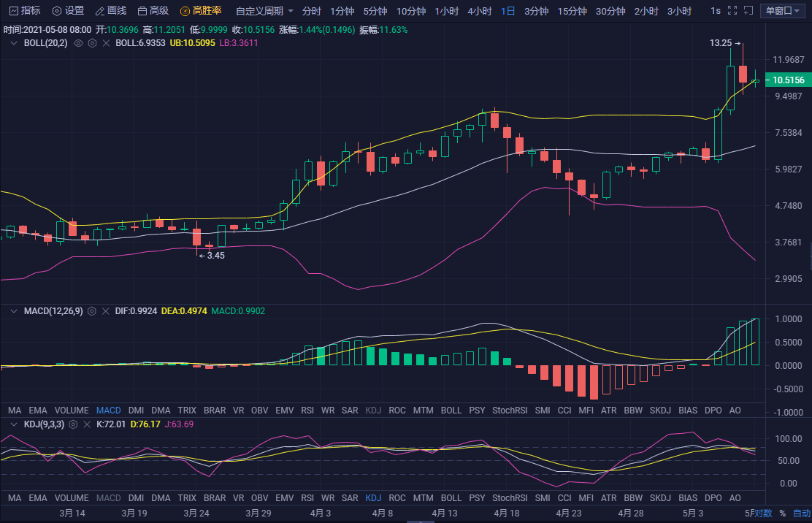Toggle 对数 logarithmic scale

(762, 514)
